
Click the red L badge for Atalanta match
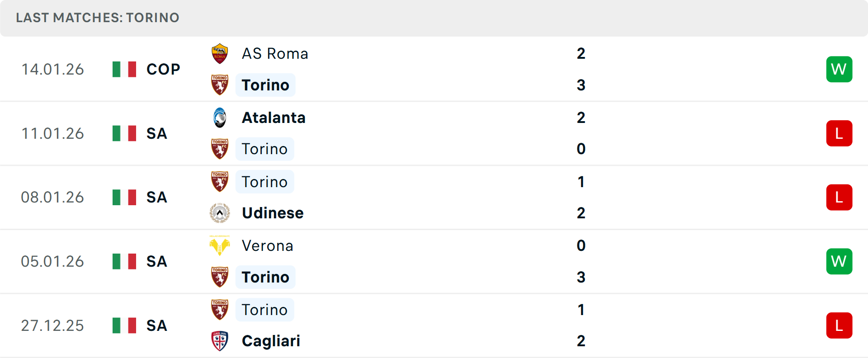[x=839, y=133]
